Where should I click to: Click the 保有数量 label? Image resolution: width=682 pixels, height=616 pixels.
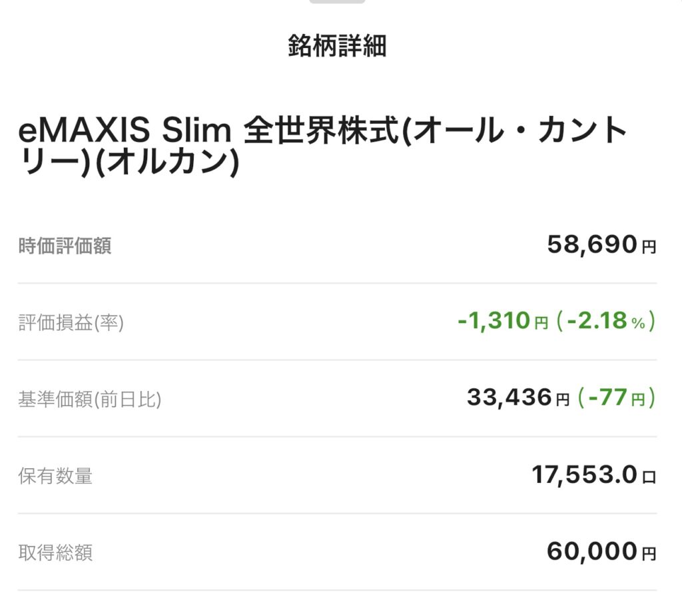click(55, 476)
